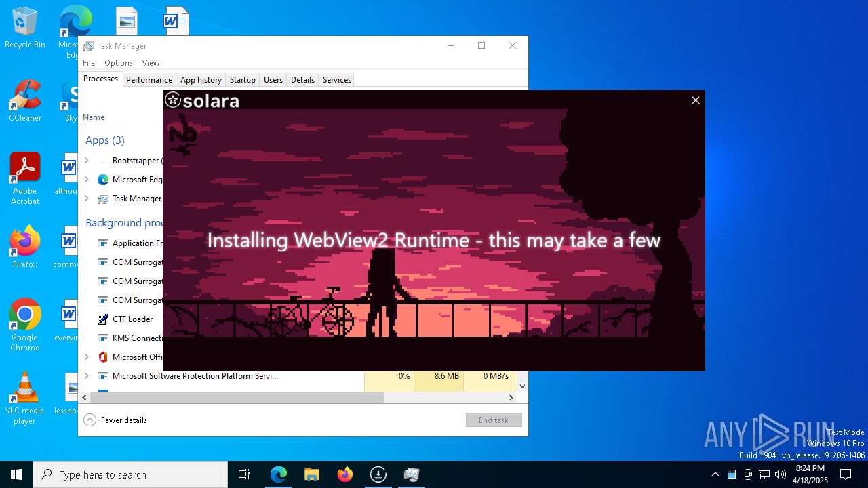Sort processes by the Name column header
This screenshot has height=488, width=868.
[94, 117]
